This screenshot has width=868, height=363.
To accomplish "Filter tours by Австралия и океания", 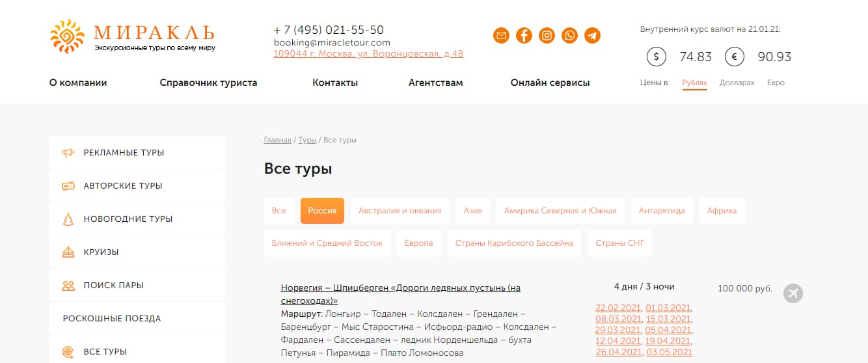I will [400, 211].
